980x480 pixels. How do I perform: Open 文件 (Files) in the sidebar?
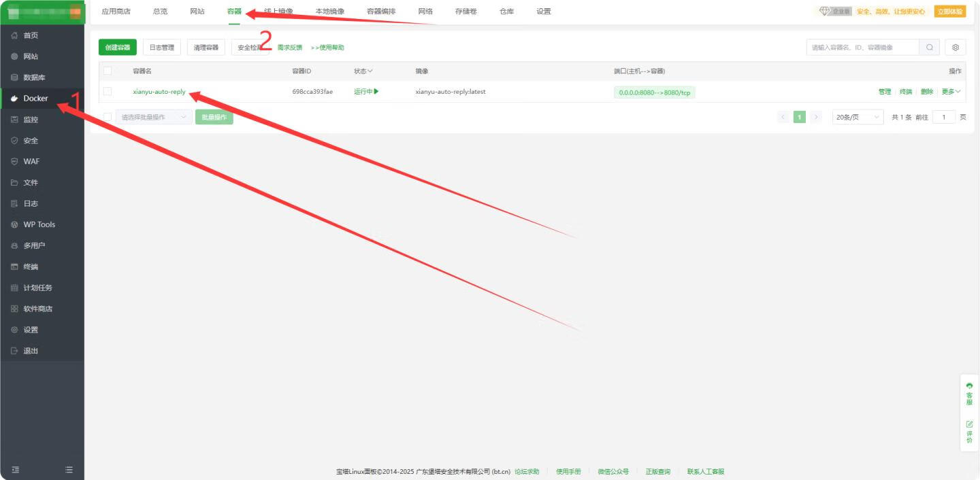(29, 182)
